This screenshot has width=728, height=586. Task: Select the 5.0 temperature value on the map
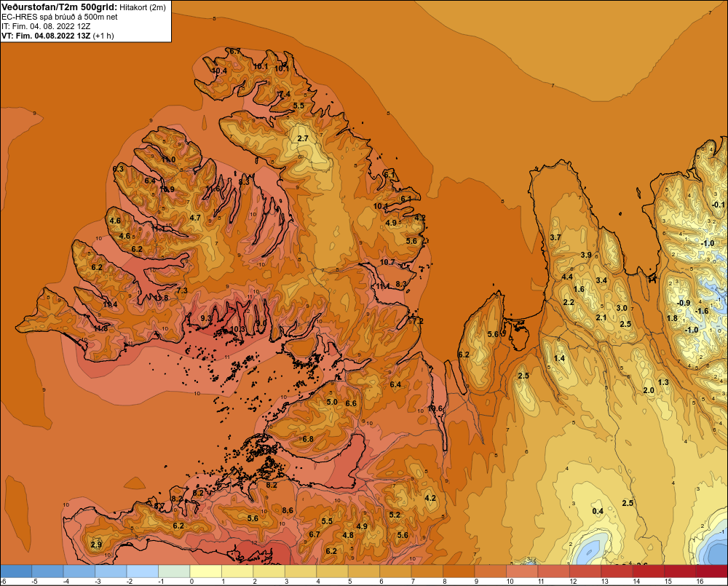tap(332, 402)
